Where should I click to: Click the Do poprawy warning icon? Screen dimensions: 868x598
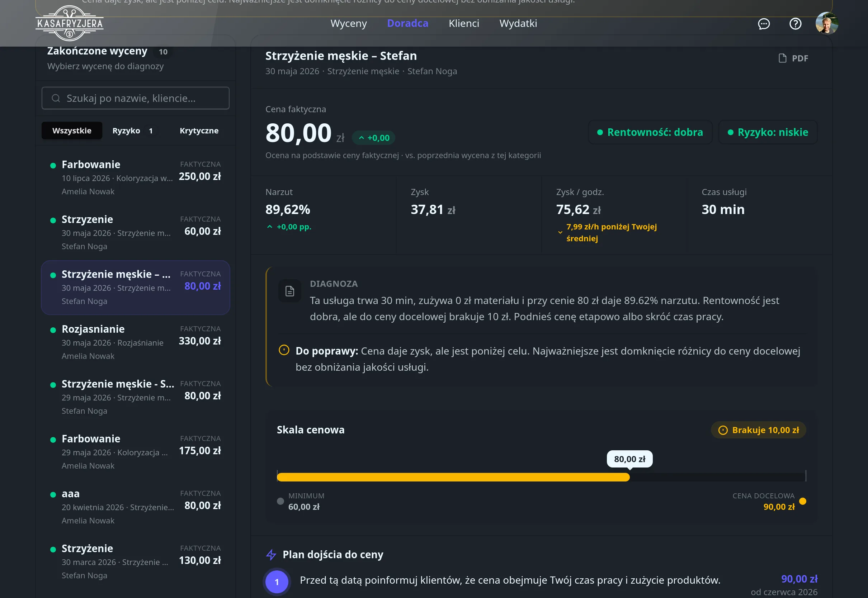click(x=284, y=350)
